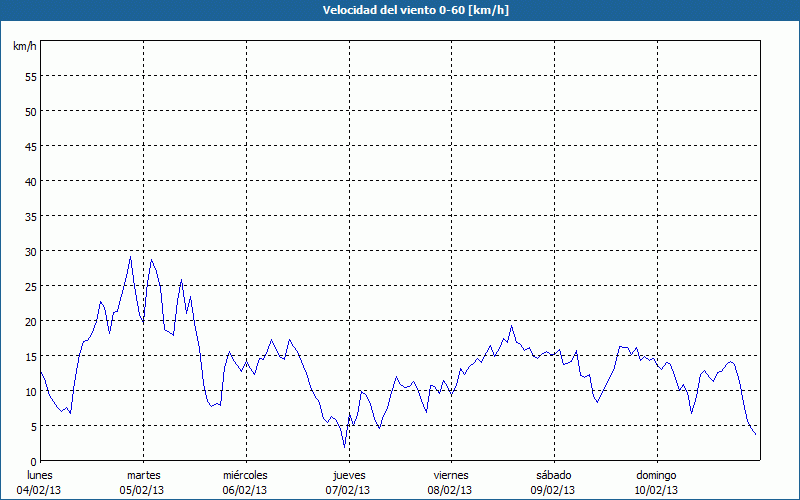The width and height of the screenshot is (800, 500).
Task: Click the lowest wind speed dip near jueves
Action: coord(344,446)
